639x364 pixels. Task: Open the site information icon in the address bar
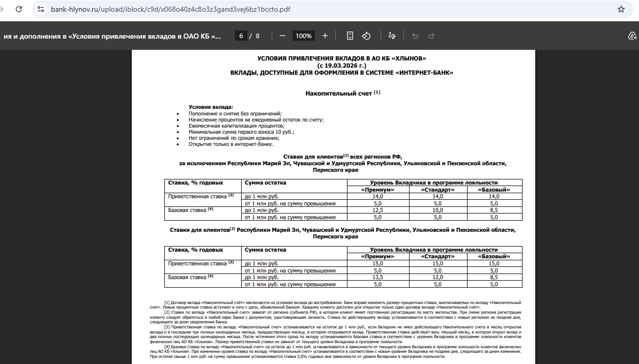pos(41,9)
